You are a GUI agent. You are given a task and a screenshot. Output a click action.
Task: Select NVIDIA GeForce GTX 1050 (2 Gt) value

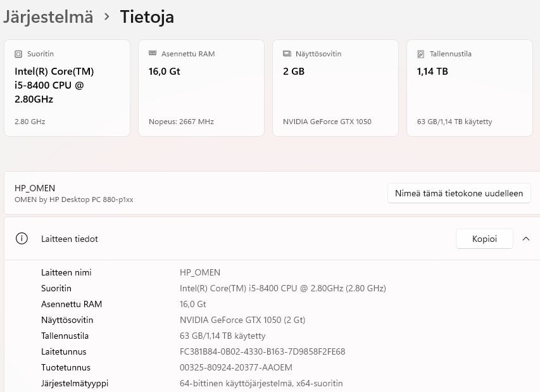pos(242,320)
